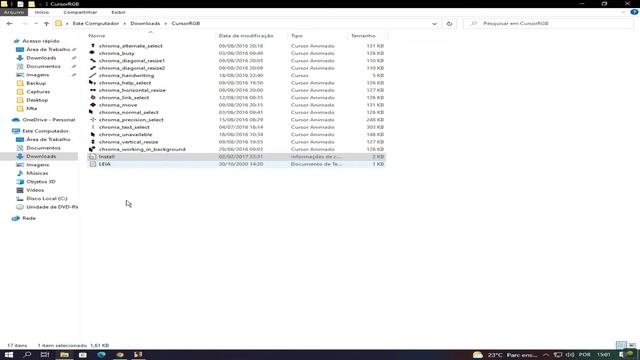Open volume control in system tray

pos(570,355)
